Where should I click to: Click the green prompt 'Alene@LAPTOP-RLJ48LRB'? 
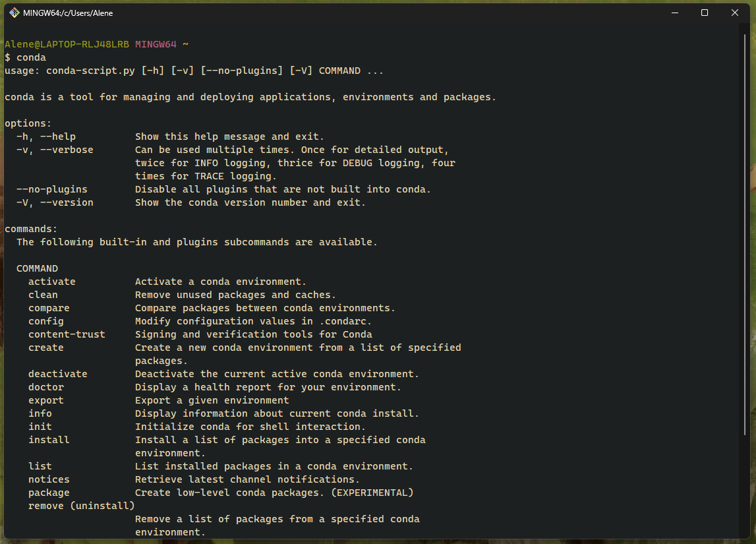tap(63, 44)
